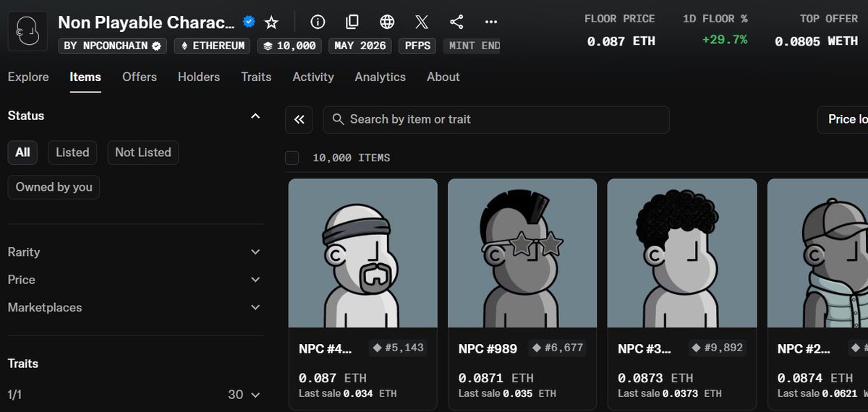The width and height of the screenshot is (868, 412).
Task: Open the NPC wearing a cap and vest
Action: (818, 253)
